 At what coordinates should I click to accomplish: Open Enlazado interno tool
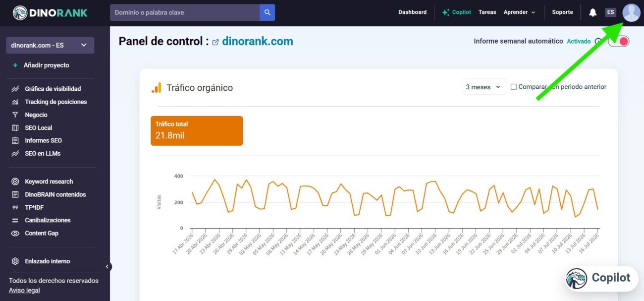(x=48, y=261)
